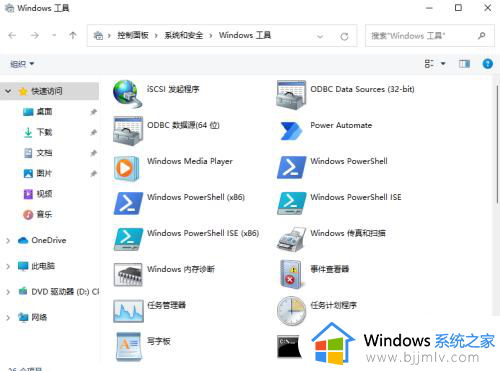
Task: Select the Windows PowerShell (x86) icon
Action: point(128,203)
